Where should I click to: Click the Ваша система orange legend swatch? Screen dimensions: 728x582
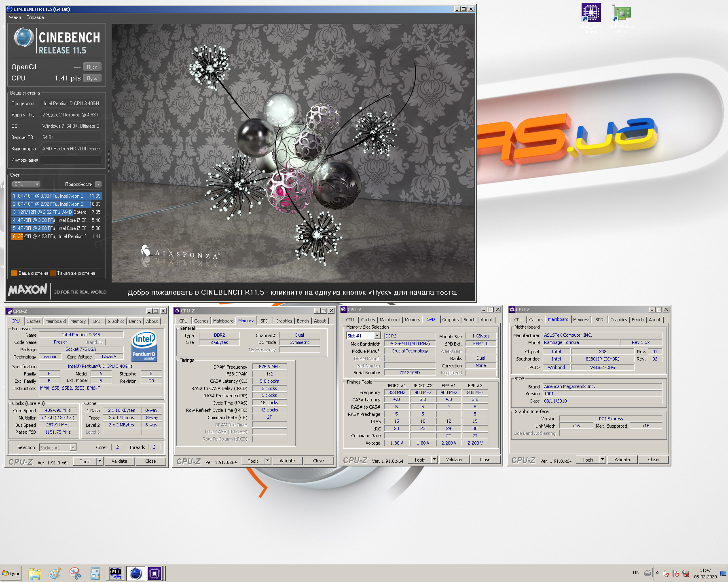click(14, 273)
